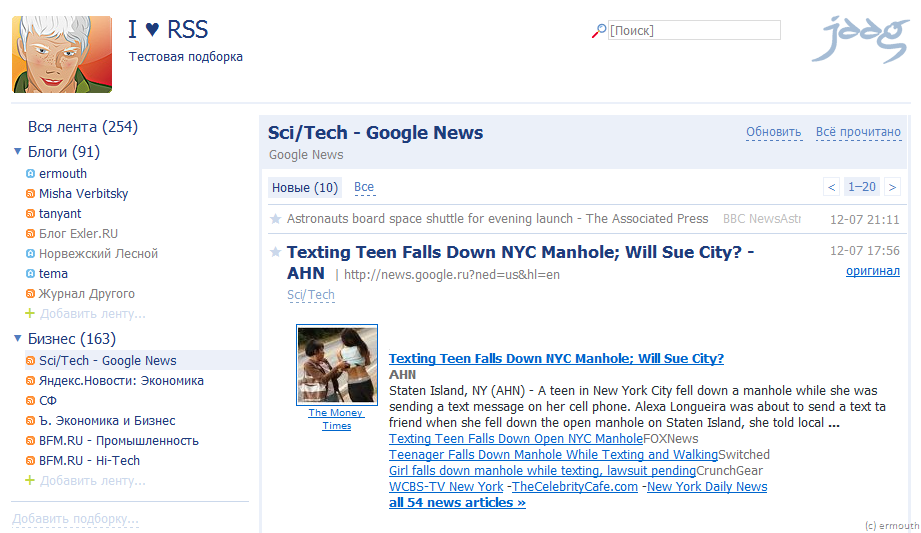Click the article photo thumbnail
The width and height of the screenshot is (921, 533).
pos(337,365)
